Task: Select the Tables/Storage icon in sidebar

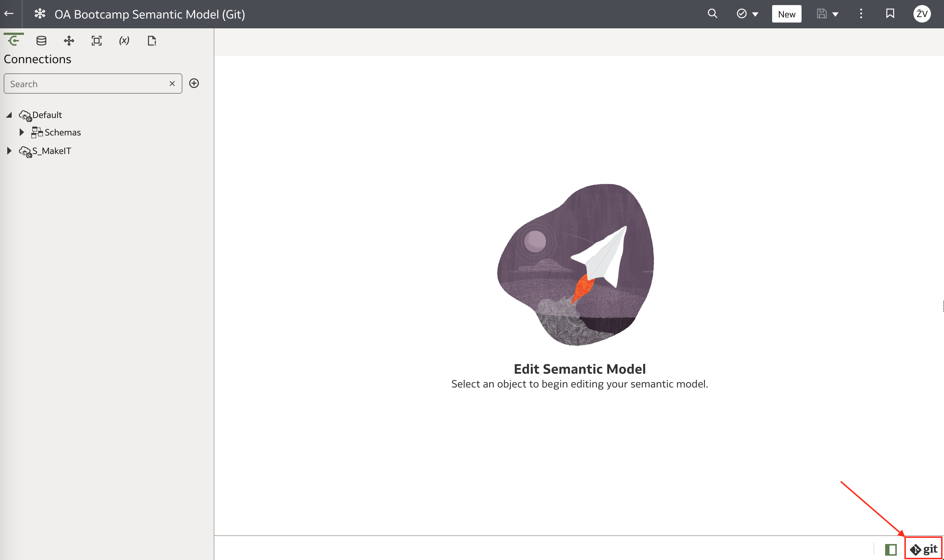Action: [41, 41]
